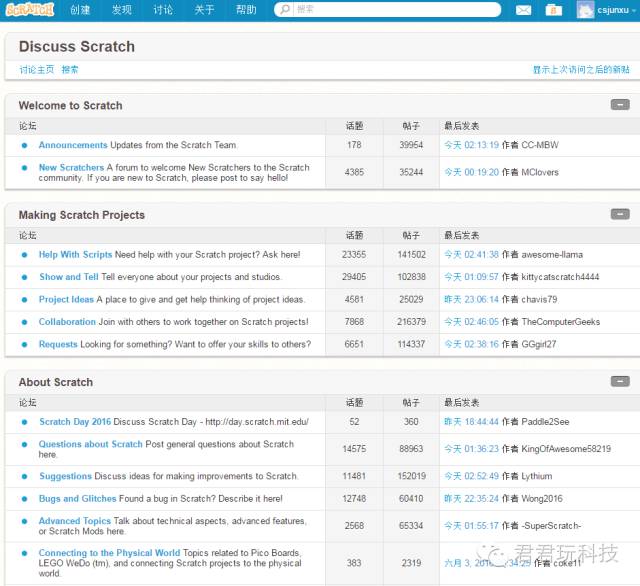Open the Show and Tell forum

69,277
